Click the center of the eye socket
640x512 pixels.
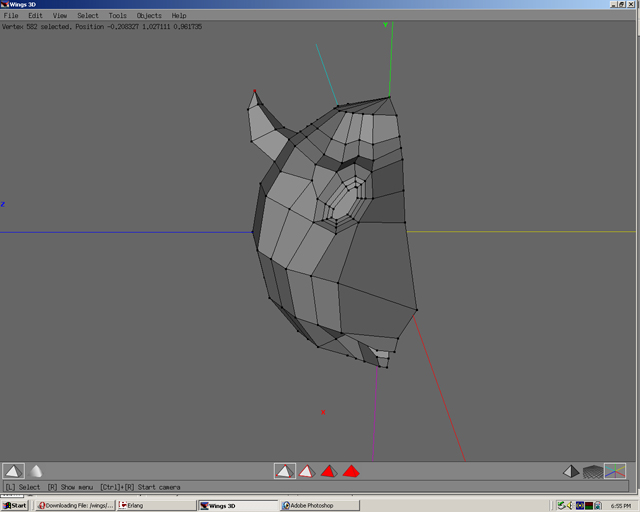click(344, 205)
